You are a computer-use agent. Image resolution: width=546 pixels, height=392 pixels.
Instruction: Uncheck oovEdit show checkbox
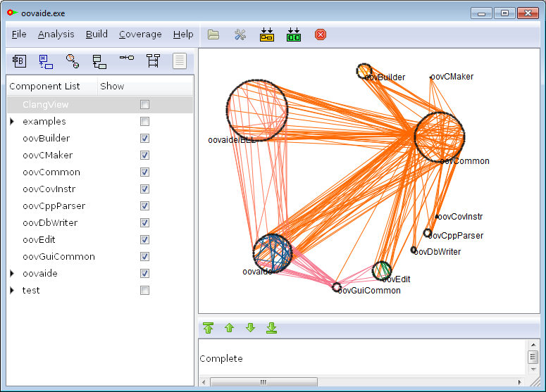tap(144, 240)
